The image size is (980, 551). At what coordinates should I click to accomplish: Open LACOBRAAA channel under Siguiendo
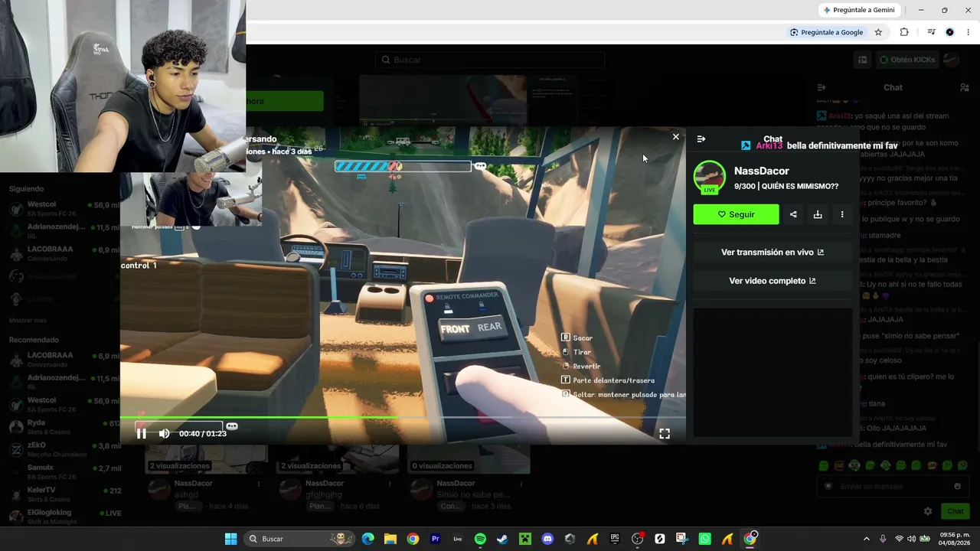click(64, 253)
